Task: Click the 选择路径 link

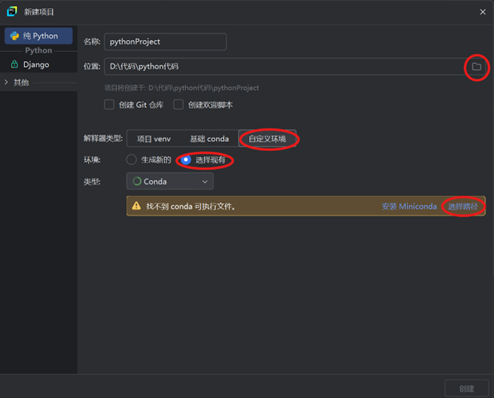Action: [x=463, y=206]
